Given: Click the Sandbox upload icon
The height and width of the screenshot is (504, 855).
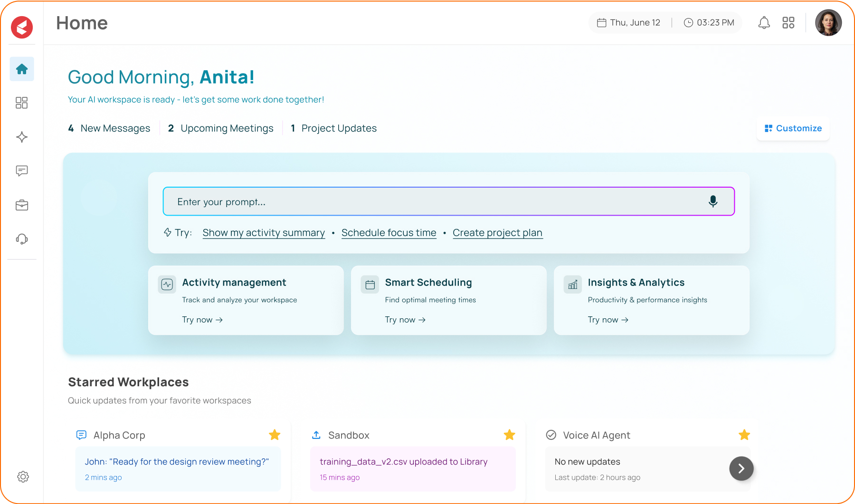Looking at the screenshot, I should point(316,435).
